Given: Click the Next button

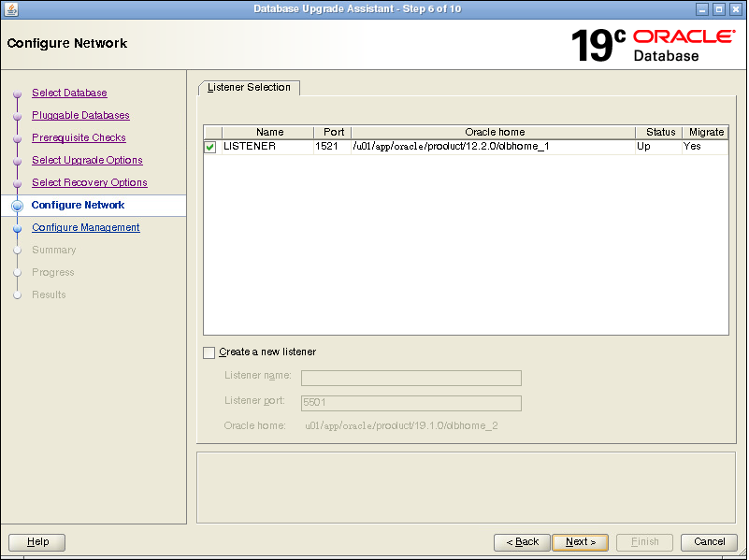Looking at the screenshot, I should 581,542.
